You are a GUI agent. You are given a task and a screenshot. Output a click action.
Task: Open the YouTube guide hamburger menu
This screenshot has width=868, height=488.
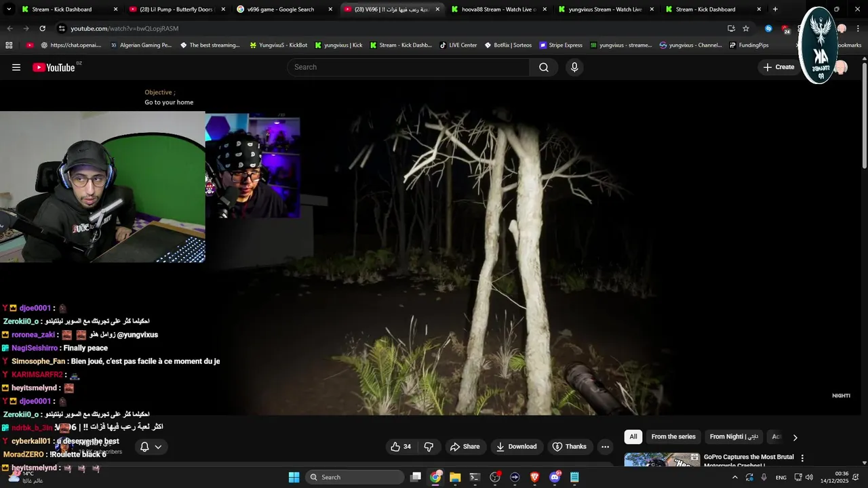16,67
